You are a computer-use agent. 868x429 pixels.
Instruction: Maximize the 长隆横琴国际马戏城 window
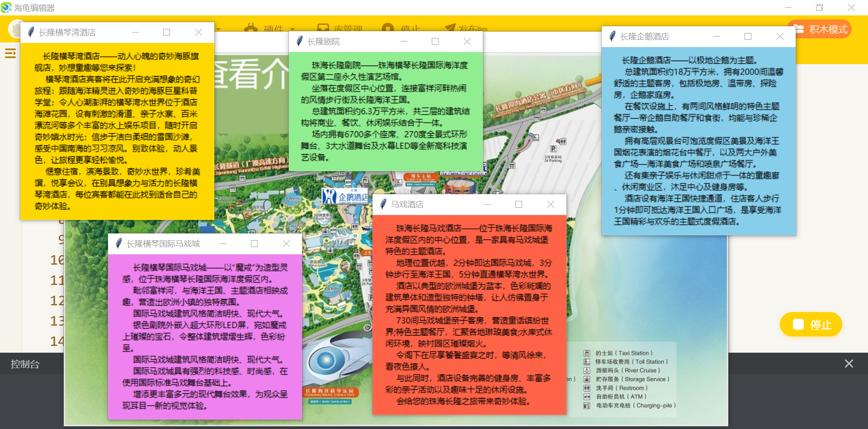254,244
